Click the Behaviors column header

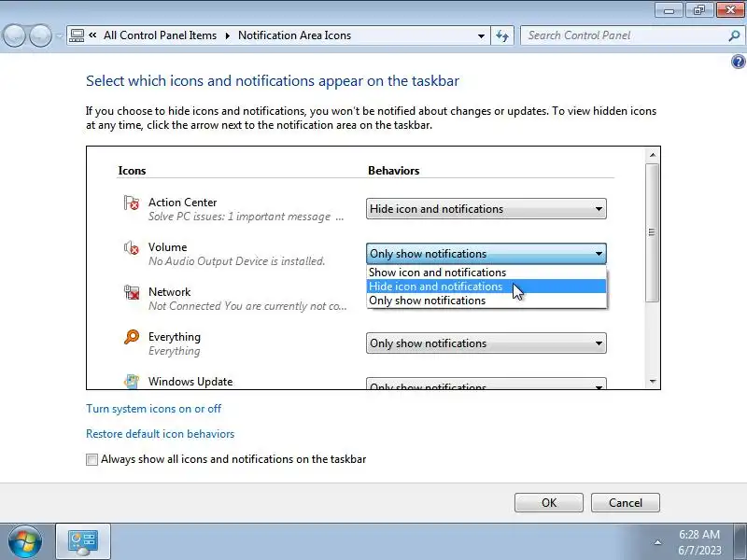[393, 171]
